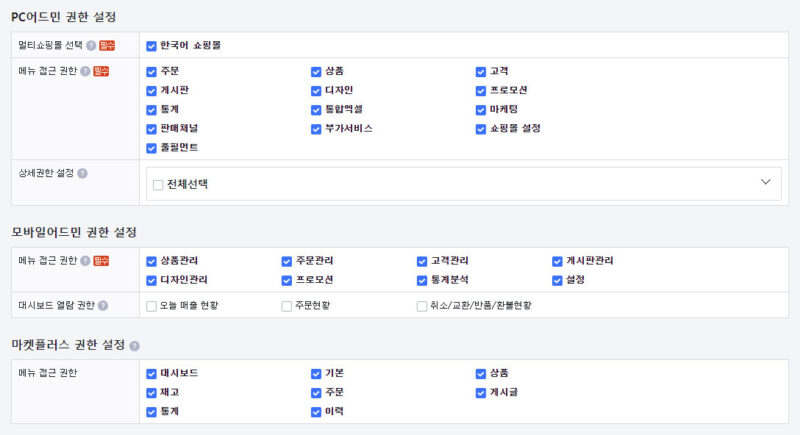Toggle the 마케팅 checkbox
This screenshot has height=435, width=800.
[x=481, y=109]
